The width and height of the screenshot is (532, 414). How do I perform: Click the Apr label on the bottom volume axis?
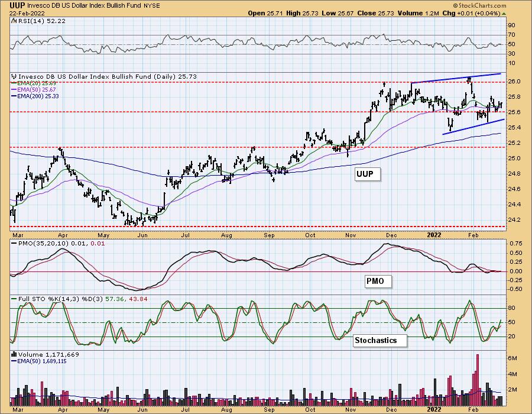click(x=63, y=410)
